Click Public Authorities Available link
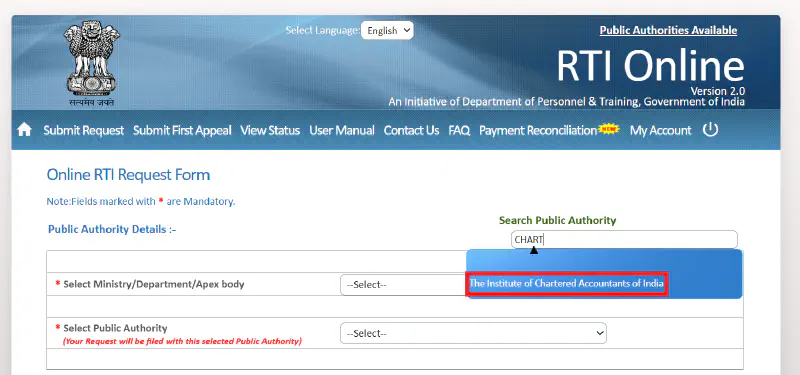The width and height of the screenshot is (800, 375). (x=668, y=30)
